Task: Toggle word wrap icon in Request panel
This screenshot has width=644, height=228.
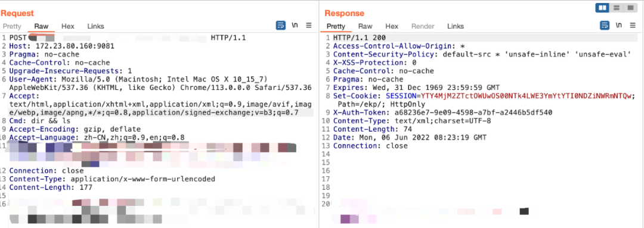Action: click(x=280, y=26)
